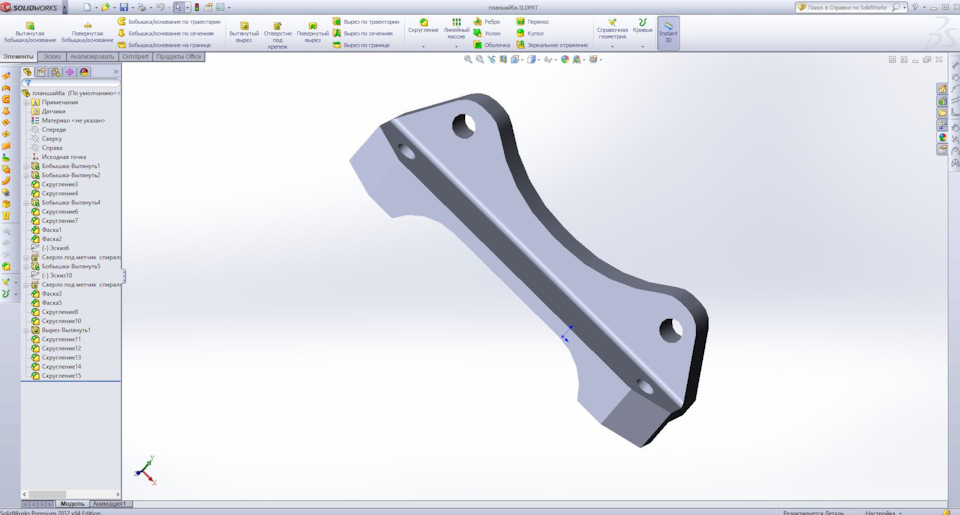
Task: Expand the Примечания folder node
Action: [x=26, y=102]
